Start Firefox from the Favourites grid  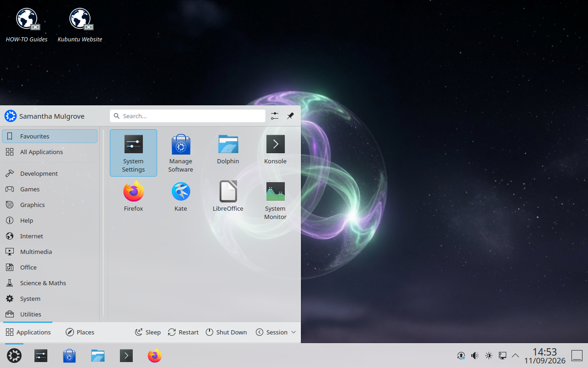tap(133, 200)
